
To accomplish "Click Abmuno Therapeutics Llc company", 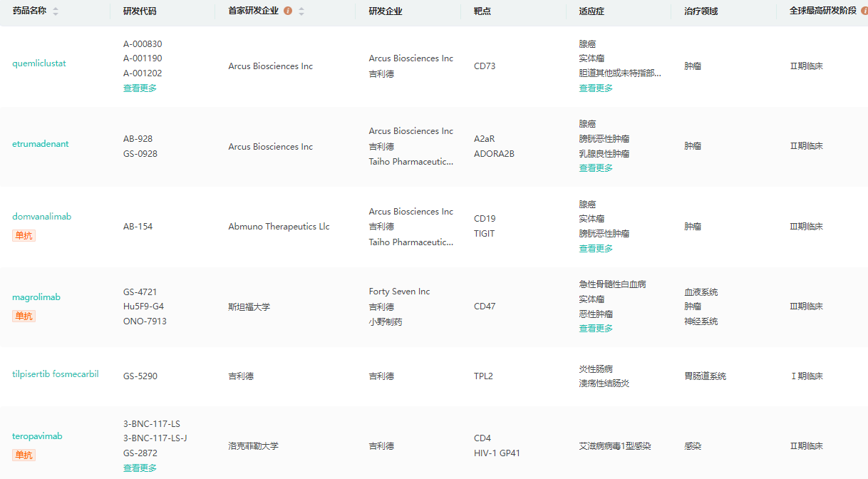I will point(279,227).
